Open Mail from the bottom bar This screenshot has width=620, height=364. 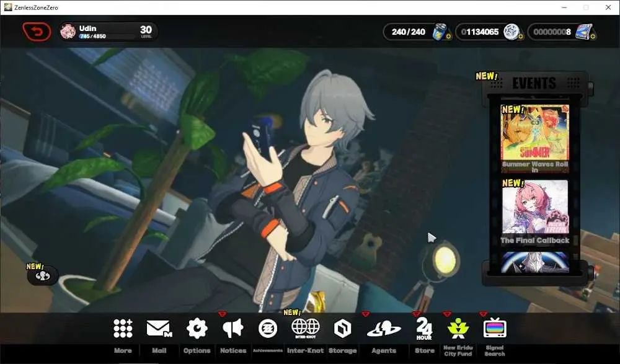tap(159, 329)
